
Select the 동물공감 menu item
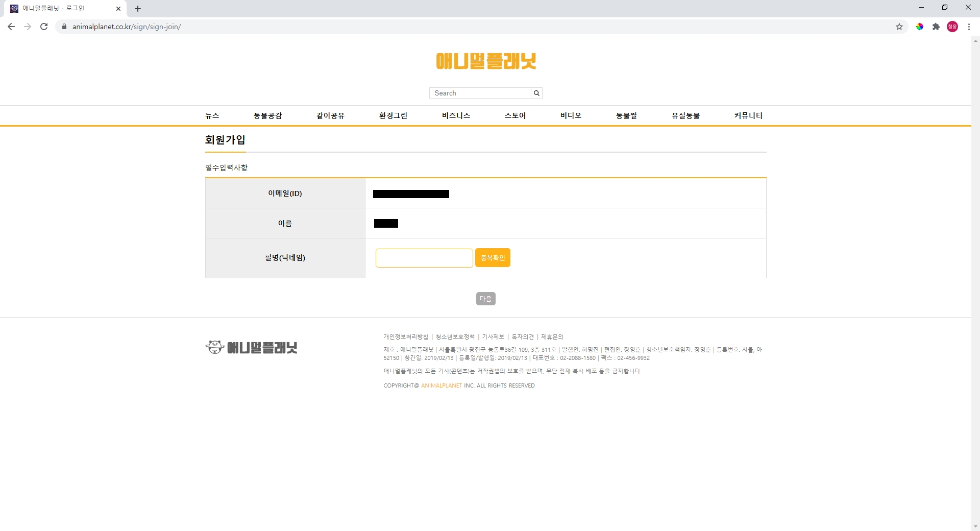pyautogui.click(x=268, y=115)
